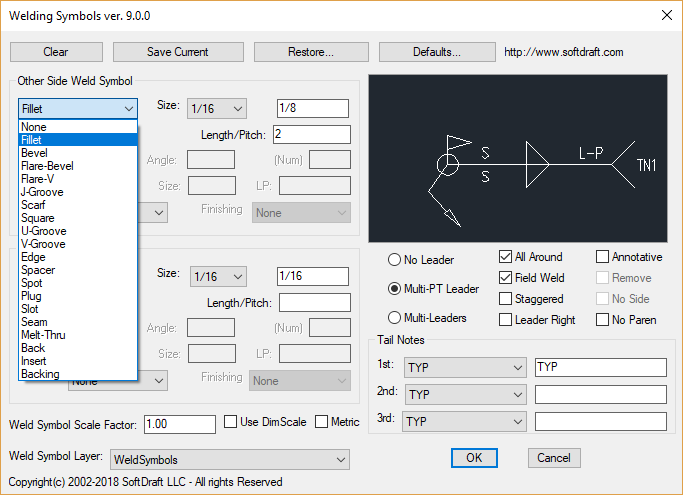683x495 pixels.
Task: Click the empty lower Length/Pitch field
Action: [x=315, y=302]
